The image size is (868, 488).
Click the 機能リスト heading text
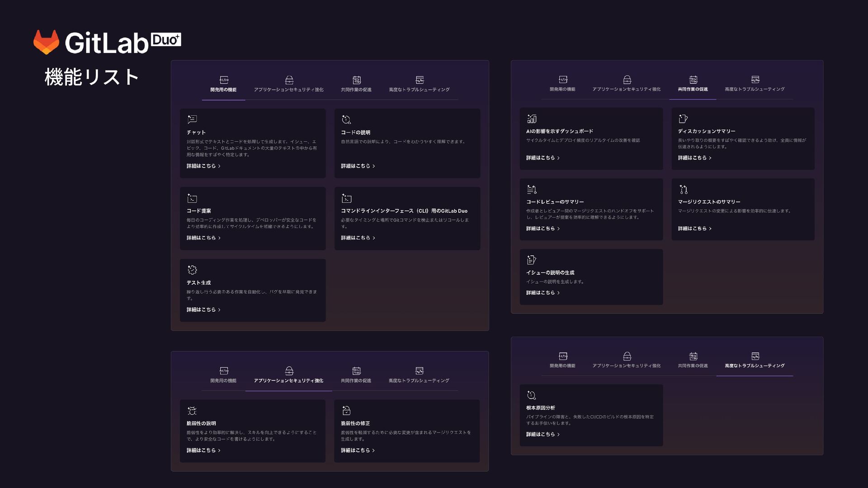tap(92, 77)
